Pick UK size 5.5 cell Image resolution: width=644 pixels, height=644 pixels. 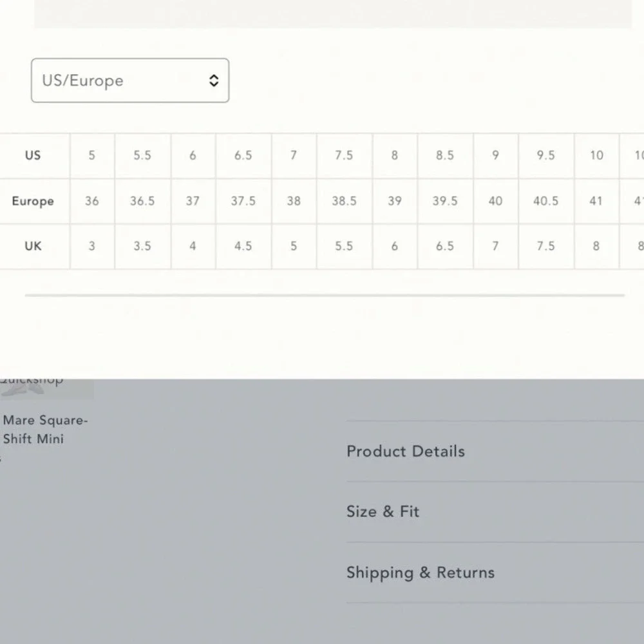[x=344, y=247]
